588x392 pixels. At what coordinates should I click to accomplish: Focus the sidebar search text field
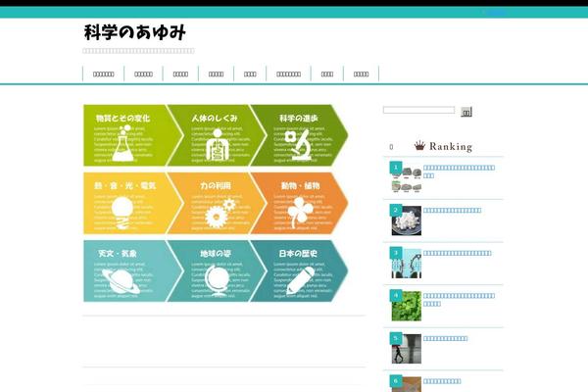click(x=418, y=110)
